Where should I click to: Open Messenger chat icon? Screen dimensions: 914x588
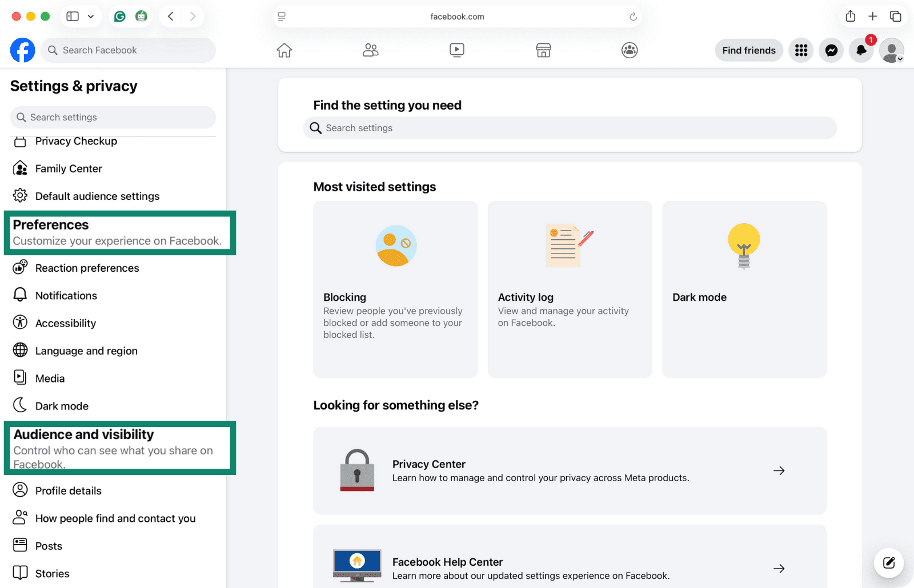pos(831,50)
